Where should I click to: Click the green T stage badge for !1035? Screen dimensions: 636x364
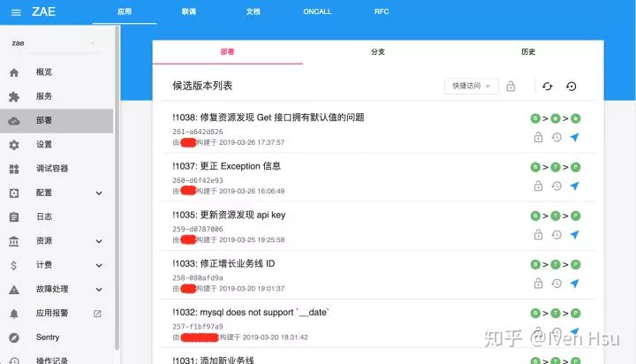tap(556, 216)
